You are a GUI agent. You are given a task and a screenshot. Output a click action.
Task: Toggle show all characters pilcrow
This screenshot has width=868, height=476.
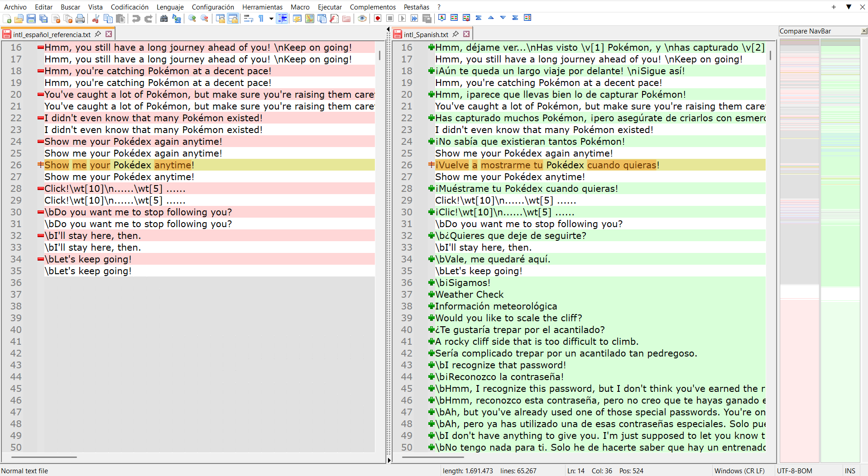tap(261, 19)
